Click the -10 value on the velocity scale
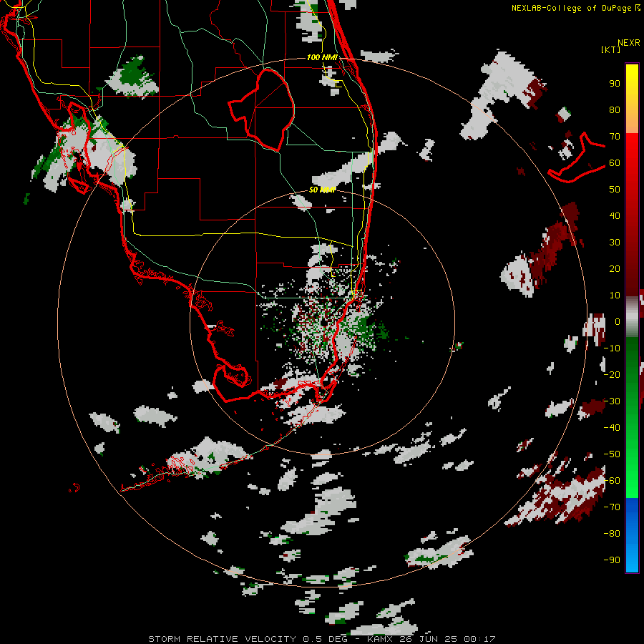 point(612,348)
